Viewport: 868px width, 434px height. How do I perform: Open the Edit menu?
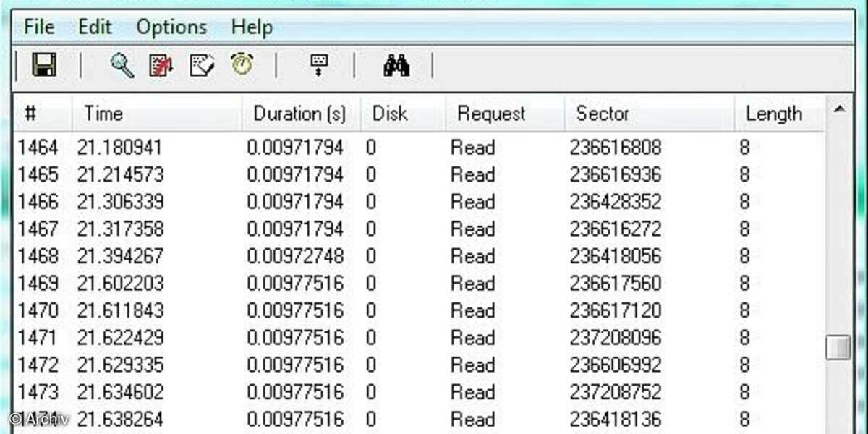[95, 26]
